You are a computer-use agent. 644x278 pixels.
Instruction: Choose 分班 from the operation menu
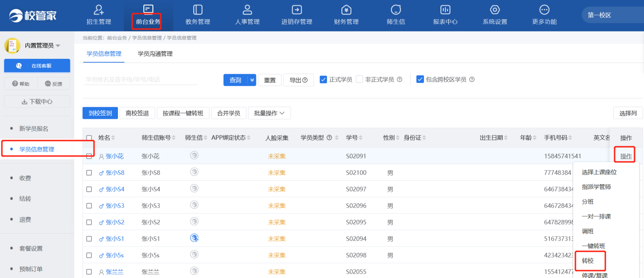tap(588, 201)
